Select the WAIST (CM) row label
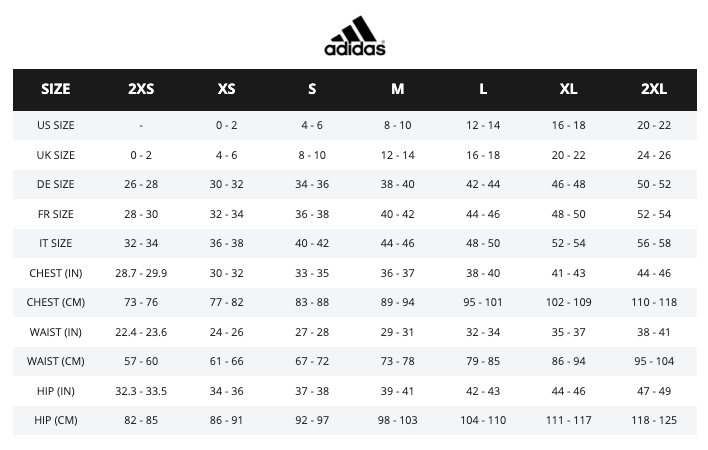Screen dimensions: 708x450 56,362
